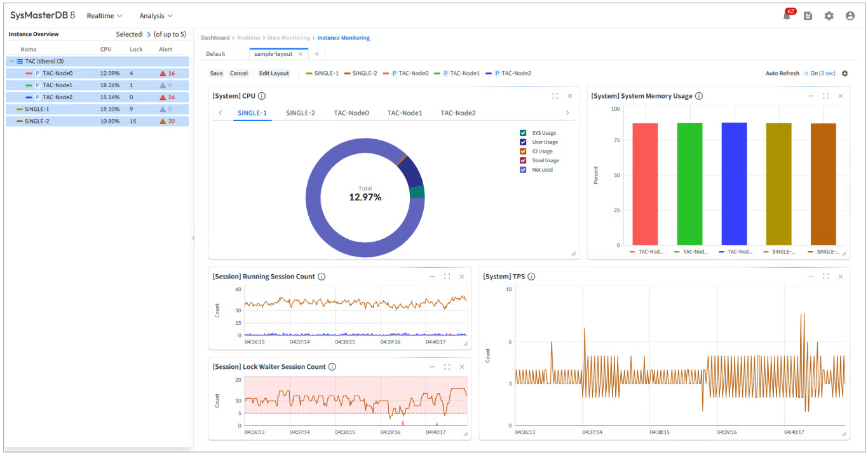Open the notifications bell with 62 alerts
The width and height of the screenshot is (868, 456).
[787, 16]
